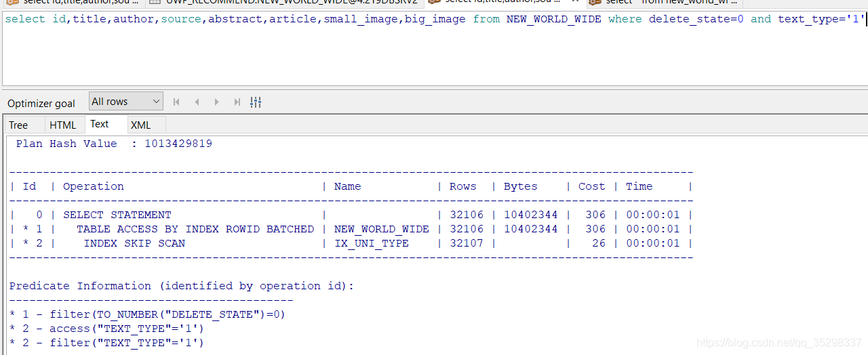The height and width of the screenshot is (355, 868).
Task: Click the 32107 rows value
Action: tap(467, 243)
